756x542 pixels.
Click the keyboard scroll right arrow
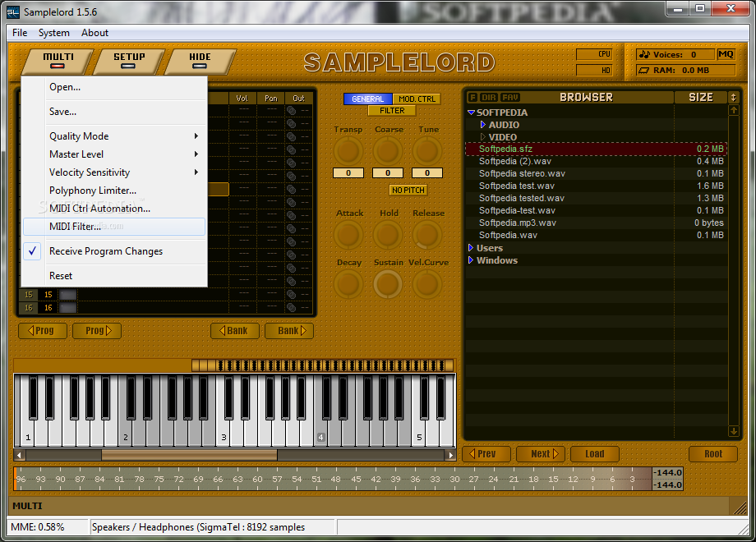[x=450, y=455]
